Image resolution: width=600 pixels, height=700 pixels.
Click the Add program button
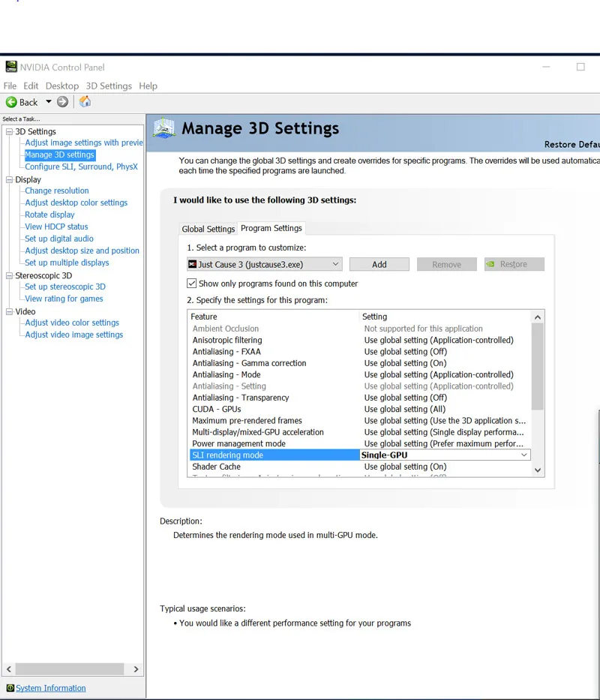[379, 264]
